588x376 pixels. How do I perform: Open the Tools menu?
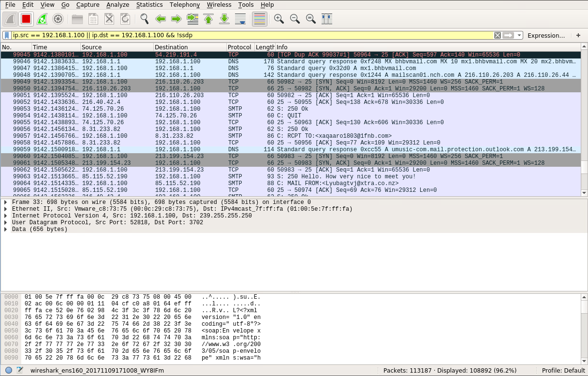[246, 5]
